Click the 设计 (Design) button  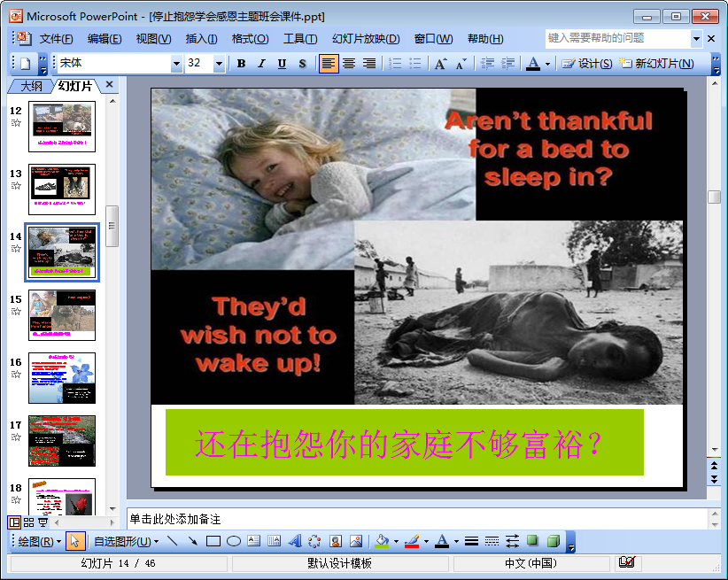586,64
